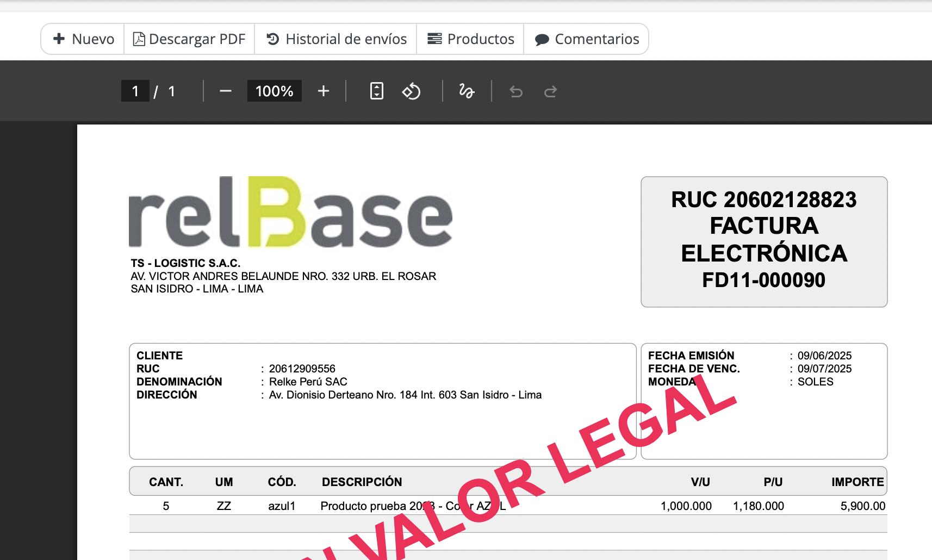
Task: Select the quantity 5 in the table
Action: click(166, 506)
